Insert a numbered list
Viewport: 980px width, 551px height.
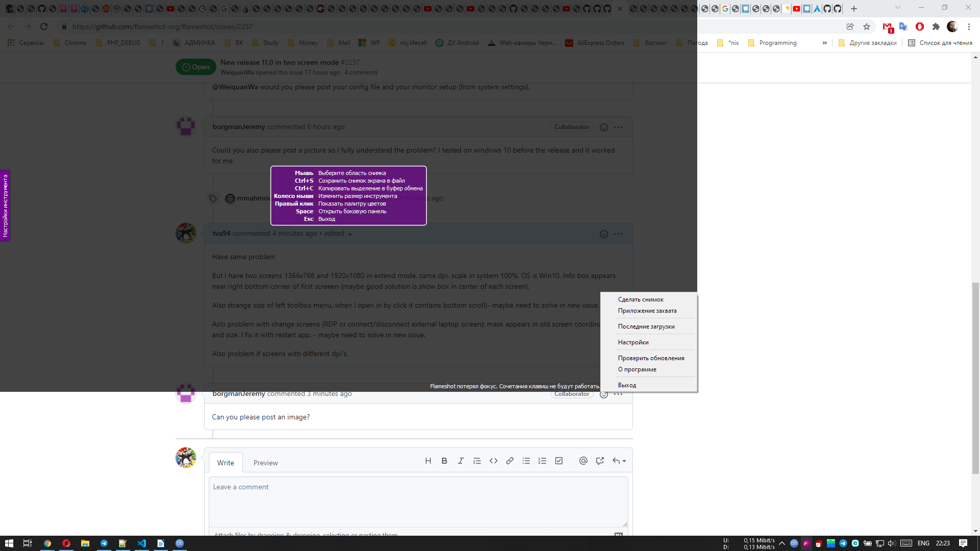point(542,461)
